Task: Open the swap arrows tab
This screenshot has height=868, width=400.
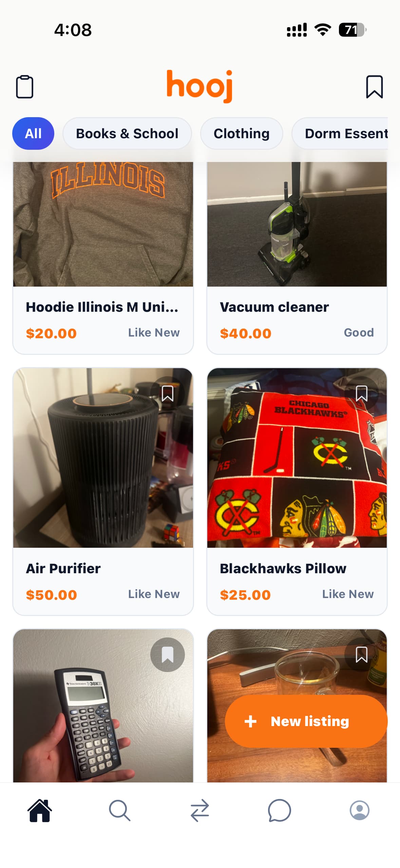Action: click(x=199, y=810)
